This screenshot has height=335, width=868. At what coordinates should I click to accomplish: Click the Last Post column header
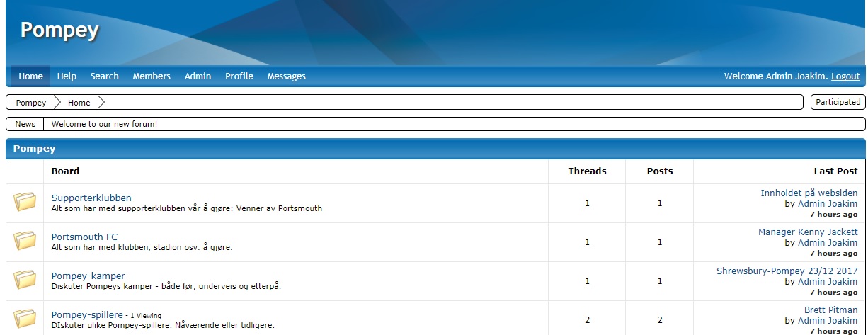point(835,171)
